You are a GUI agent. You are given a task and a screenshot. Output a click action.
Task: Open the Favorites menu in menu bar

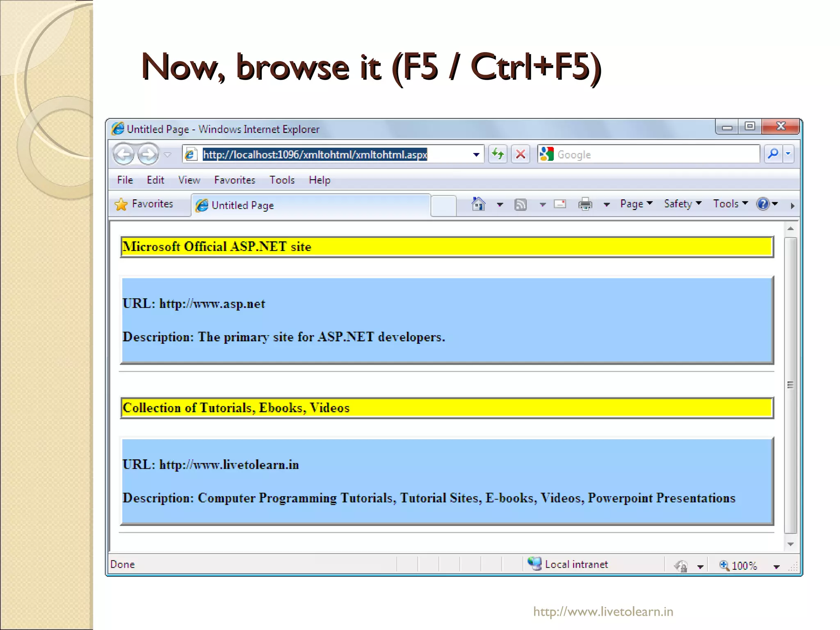click(235, 180)
